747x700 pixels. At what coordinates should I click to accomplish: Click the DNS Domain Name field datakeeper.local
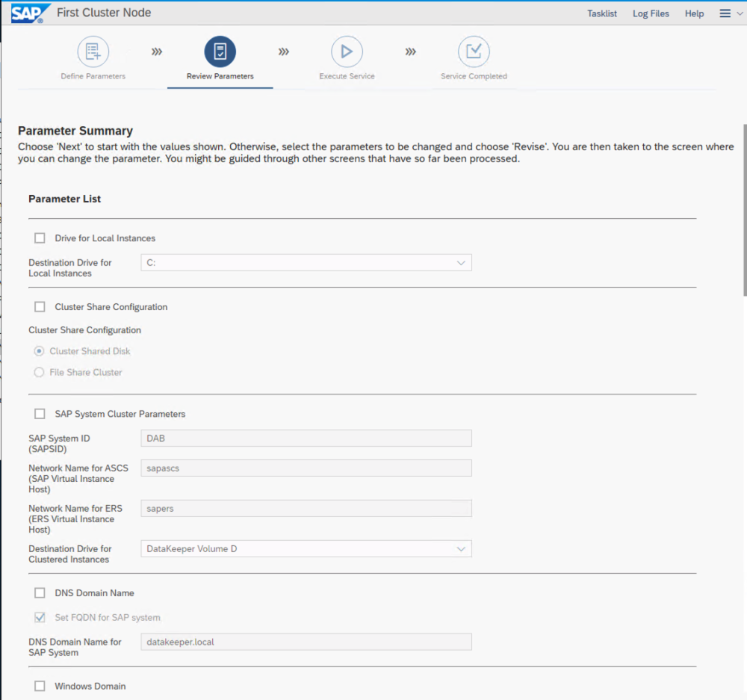tap(306, 642)
